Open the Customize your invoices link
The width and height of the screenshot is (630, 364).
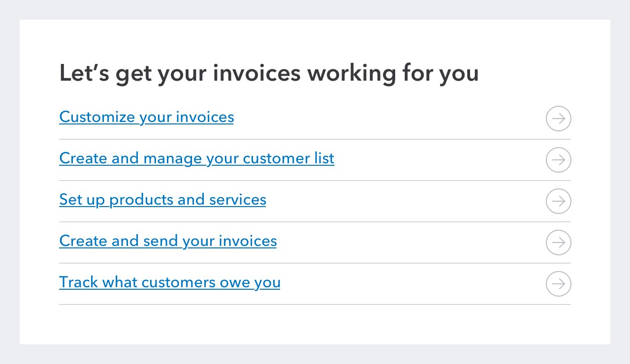coord(146,117)
